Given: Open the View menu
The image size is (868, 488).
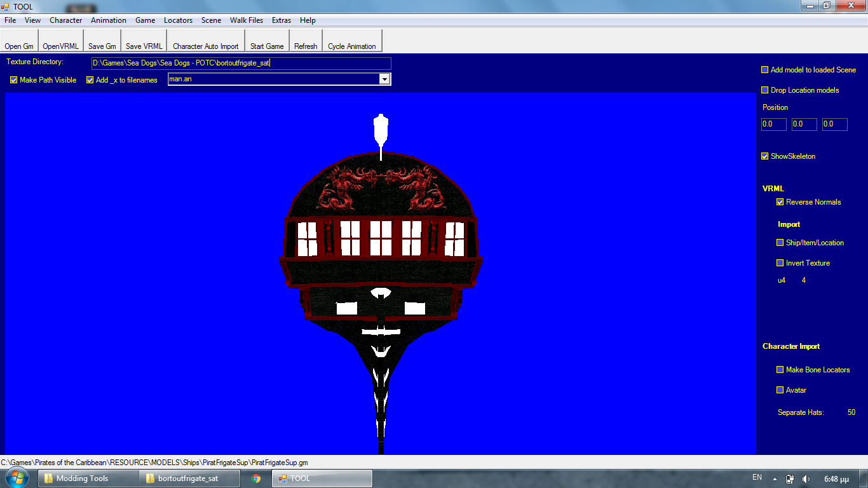Looking at the screenshot, I should 32,20.
